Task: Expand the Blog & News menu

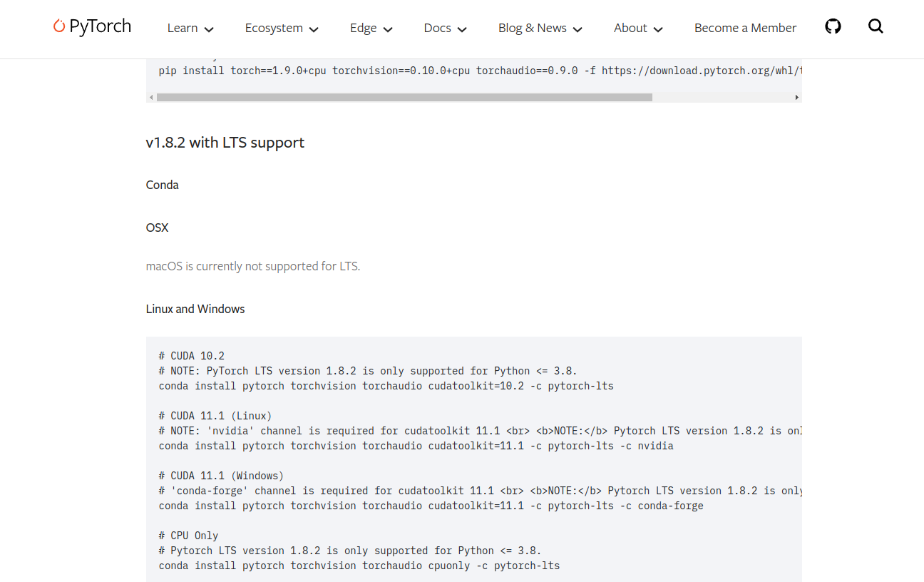Action: click(540, 28)
